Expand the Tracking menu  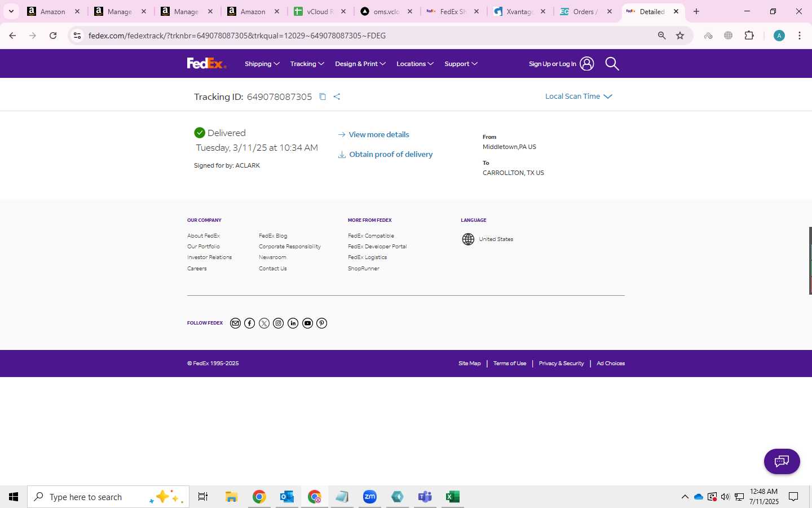(x=307, y=64)
